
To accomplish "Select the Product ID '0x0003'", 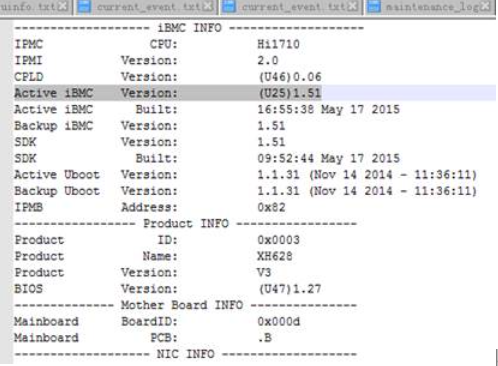I will pyautogui.click(x=278, y=240).
